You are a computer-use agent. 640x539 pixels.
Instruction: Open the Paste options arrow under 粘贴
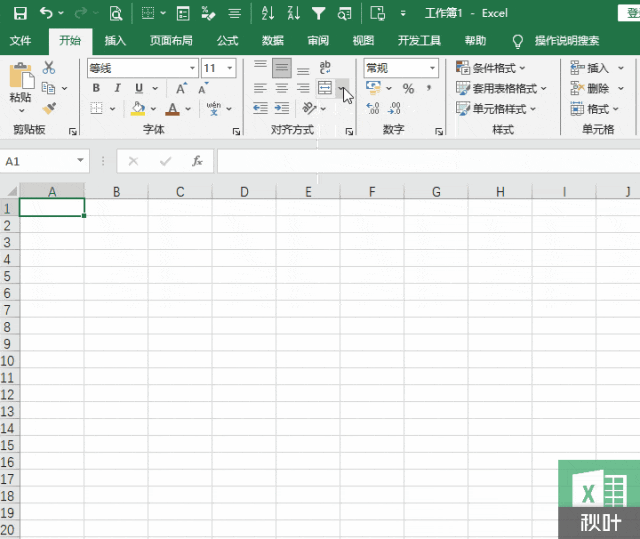click(x=22, y=111)
